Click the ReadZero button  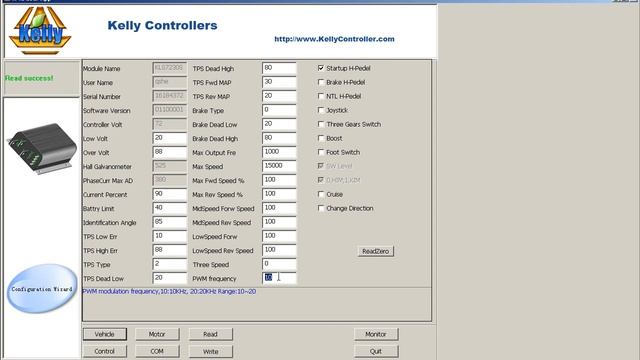(x=376, y=251)
